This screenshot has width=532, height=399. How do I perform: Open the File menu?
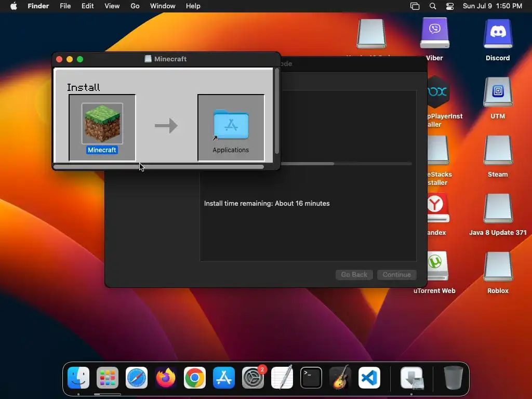65,6
